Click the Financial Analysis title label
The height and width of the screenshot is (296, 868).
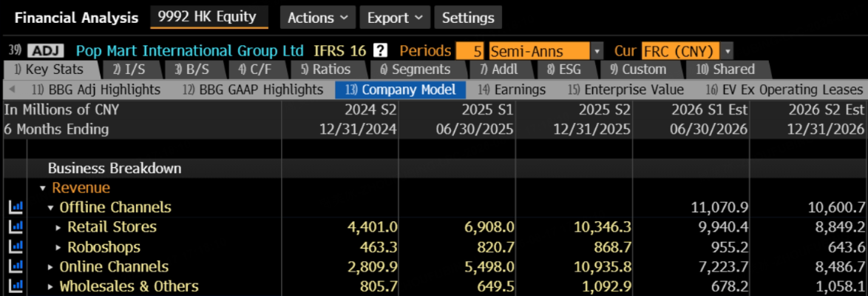[x=76, y=18]
